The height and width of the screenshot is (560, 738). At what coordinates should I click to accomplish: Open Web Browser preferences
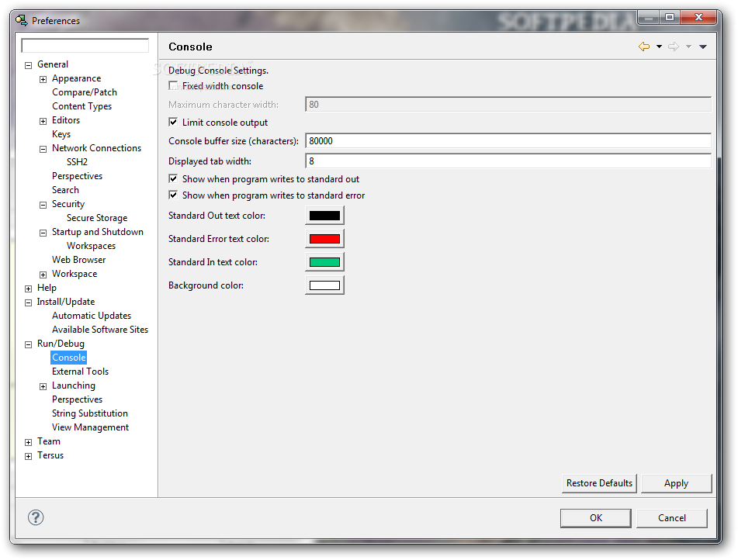coord(78,260)
